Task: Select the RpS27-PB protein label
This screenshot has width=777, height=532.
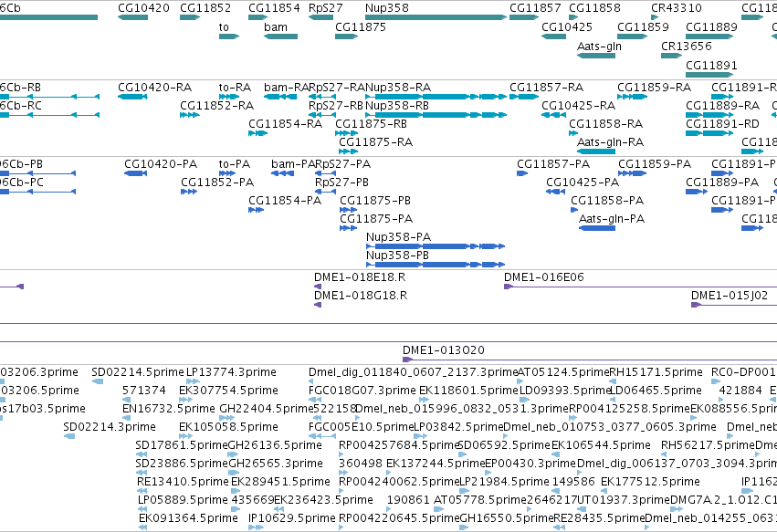Action: pyautogui.click(x=341, y=183)
